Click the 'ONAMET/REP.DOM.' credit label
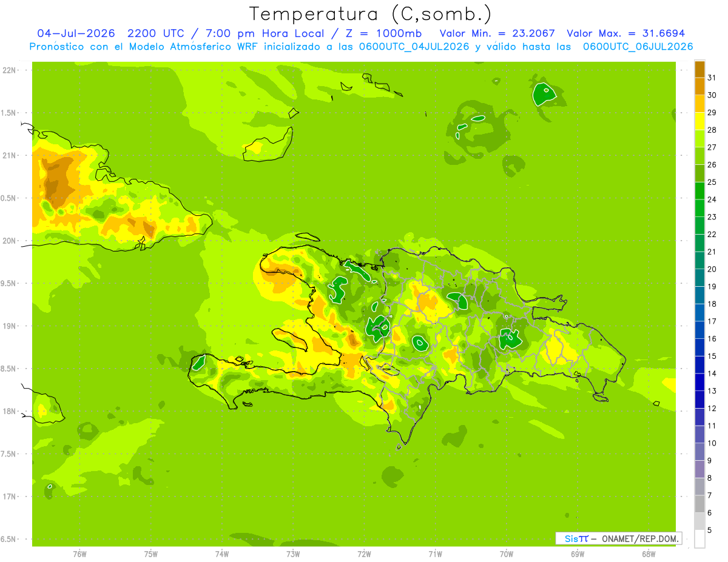This screenshot has height=562, width=728. 640,538
